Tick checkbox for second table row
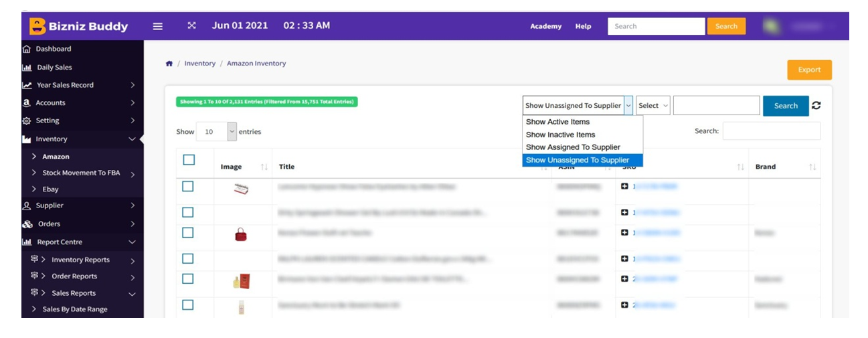 click(x=188, y=212)
